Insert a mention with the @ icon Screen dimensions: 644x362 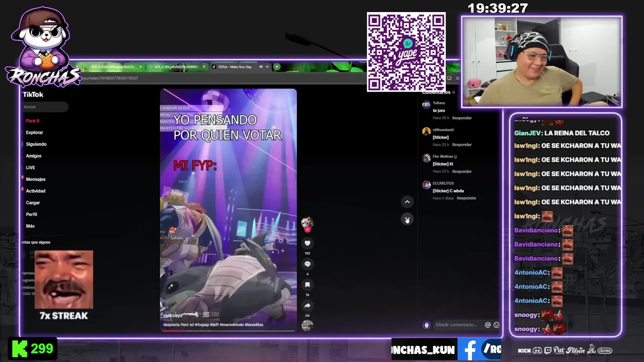click(x=488, y=325)
